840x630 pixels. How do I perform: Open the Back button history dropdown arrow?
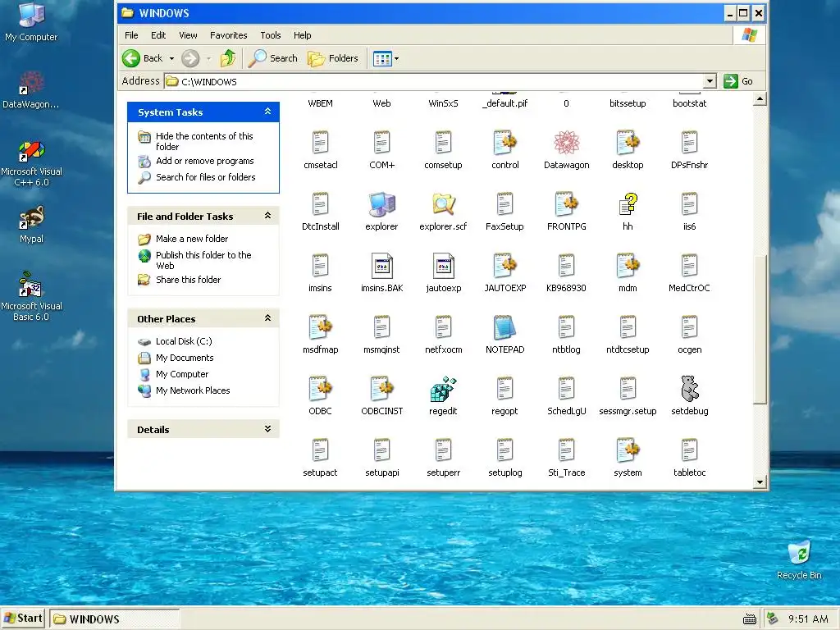tap(171, 58)
